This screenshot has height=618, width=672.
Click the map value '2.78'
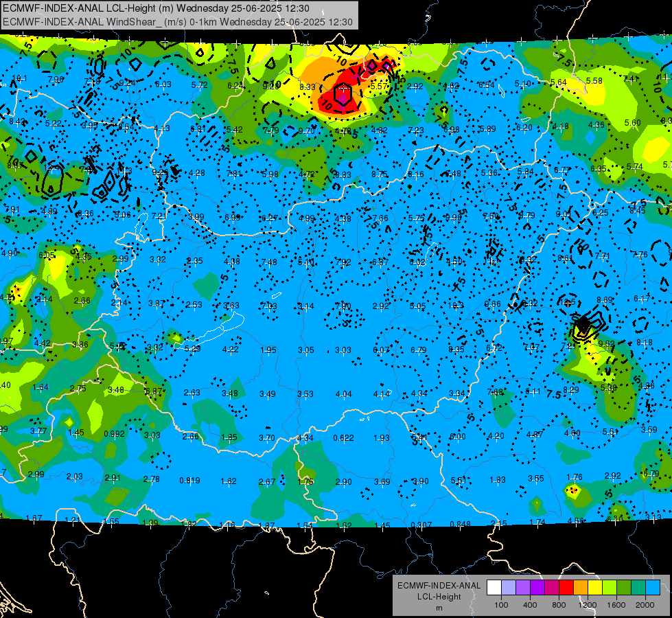[151, 479]
